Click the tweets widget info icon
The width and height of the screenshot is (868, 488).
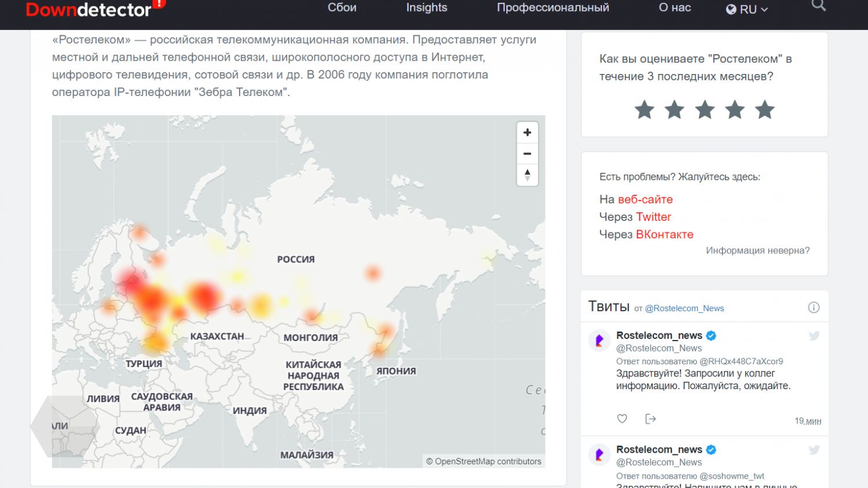[x=814, y=308]
